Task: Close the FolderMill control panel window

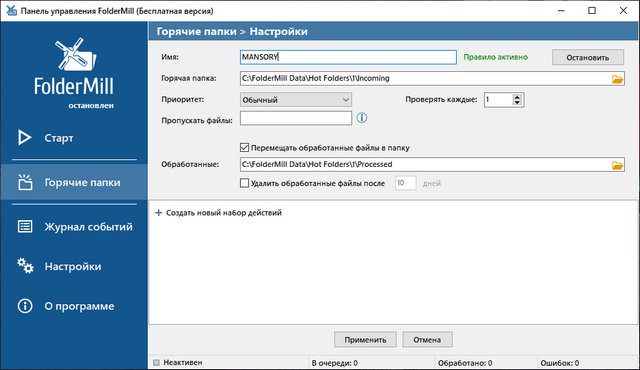Action: [x=623, y=11]
